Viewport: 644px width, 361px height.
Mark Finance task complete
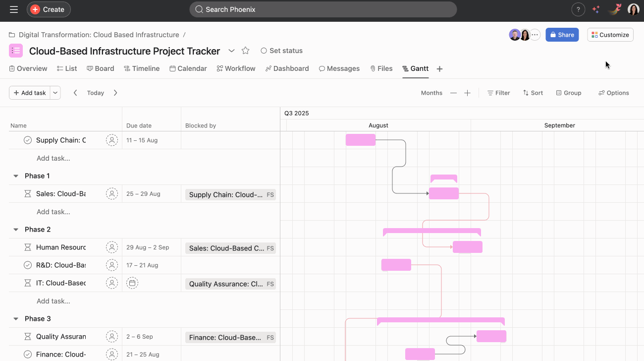28,354
